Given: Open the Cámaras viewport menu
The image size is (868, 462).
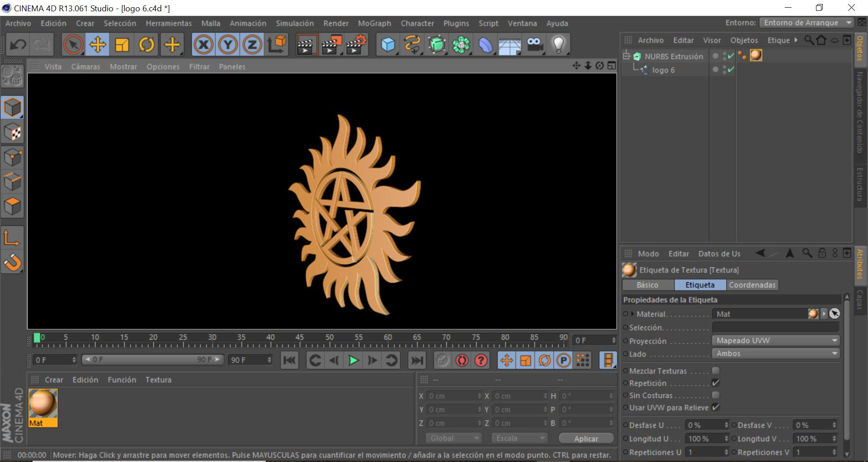Looking at the screenshot, I should tap(85, 66).
